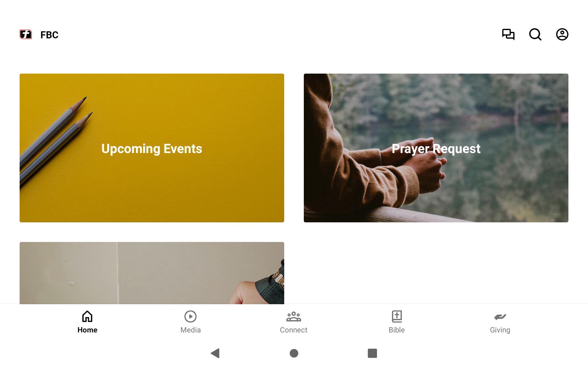Tap the Bible book icon

click(397, 316)
